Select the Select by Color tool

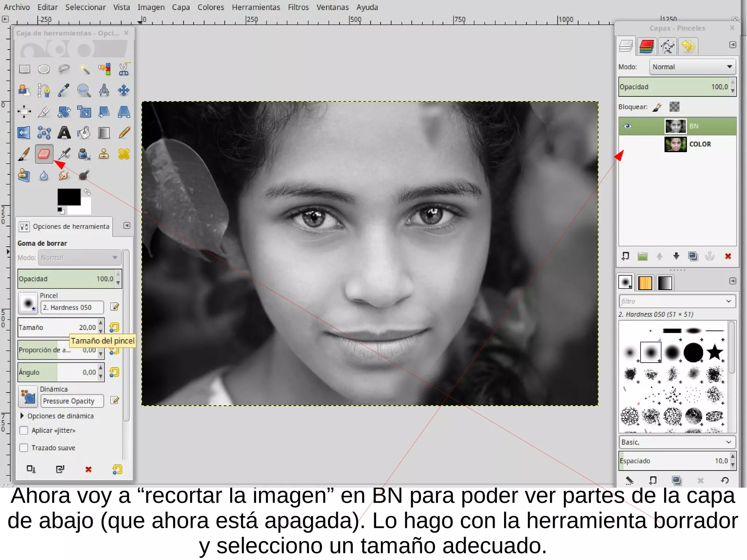coord(104,69)
